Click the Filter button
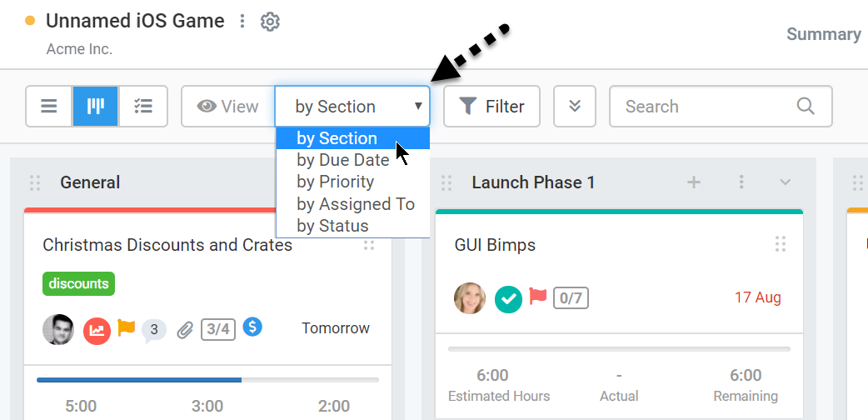The width and height of the screenshot is (868, 420). click(491, 107)
